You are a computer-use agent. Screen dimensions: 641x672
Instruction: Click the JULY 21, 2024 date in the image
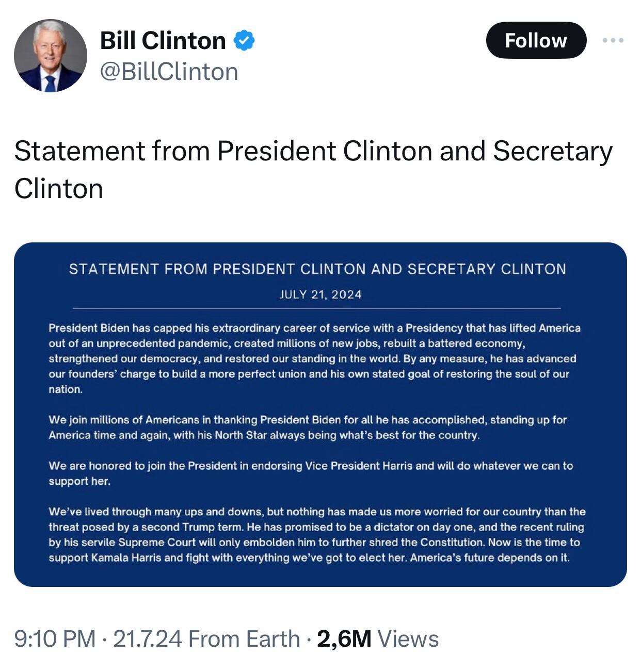coord(320,294)
